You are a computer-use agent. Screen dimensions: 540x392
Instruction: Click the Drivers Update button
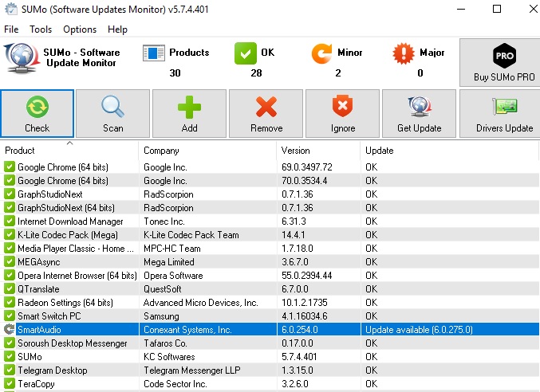(x=501, y=113)
